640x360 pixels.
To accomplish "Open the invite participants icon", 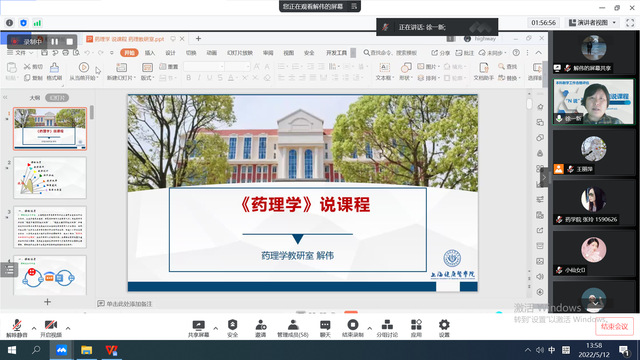I will (x=260, y=328).
